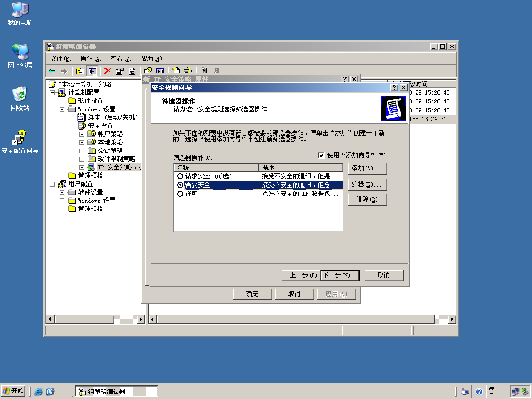Viewport: 532px width, 399px height.
Task: Select 请求安全 (可选) radio button
Action: point(180,176)
